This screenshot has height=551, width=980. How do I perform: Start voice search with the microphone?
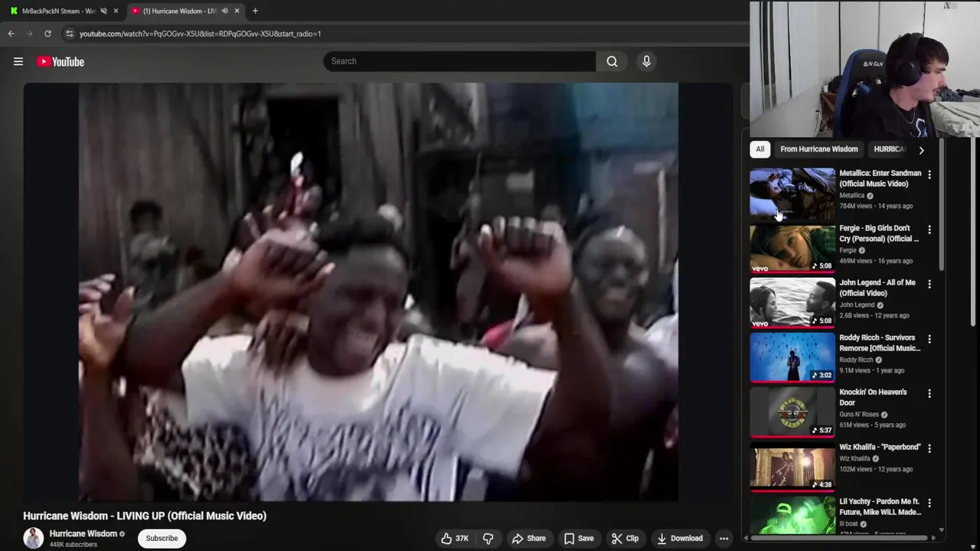(x=646, y=61)
